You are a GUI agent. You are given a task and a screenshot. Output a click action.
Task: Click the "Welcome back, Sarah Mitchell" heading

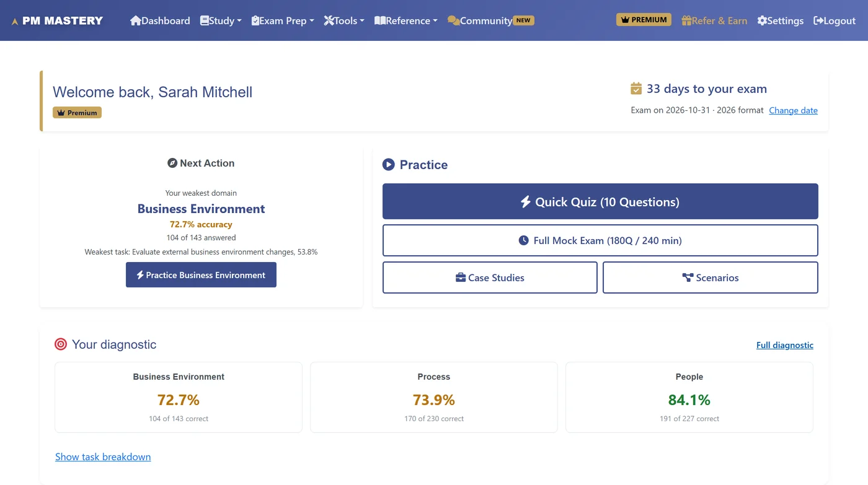(153, 92)
